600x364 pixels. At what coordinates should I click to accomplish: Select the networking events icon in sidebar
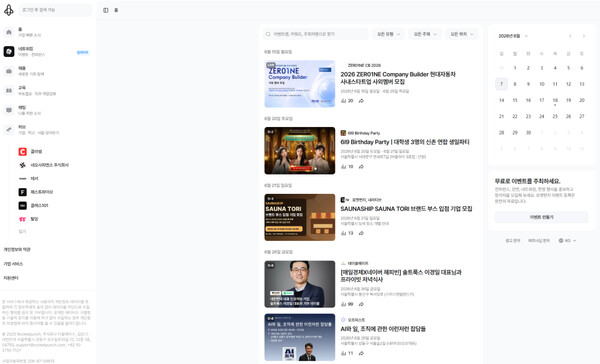[9, 51]
